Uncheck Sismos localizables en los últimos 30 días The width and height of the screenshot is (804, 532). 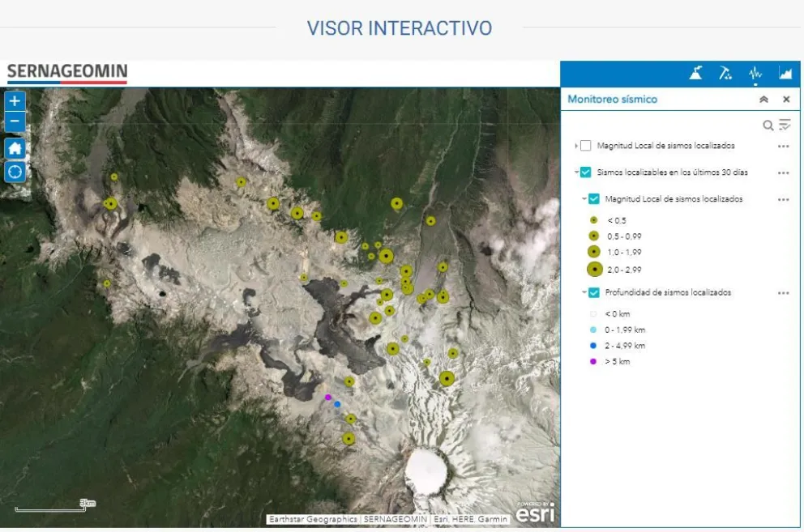tap(586, 172)
